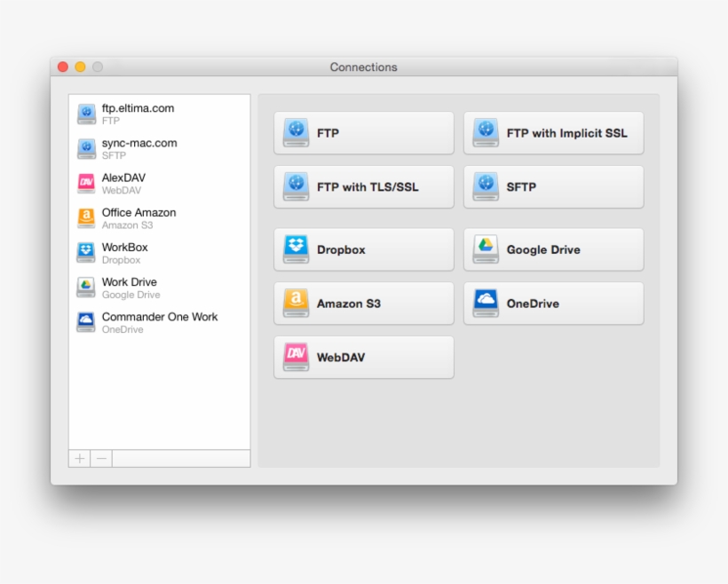
Task: Minimize the Connections window with yellow button
Action: click(80, 67)
